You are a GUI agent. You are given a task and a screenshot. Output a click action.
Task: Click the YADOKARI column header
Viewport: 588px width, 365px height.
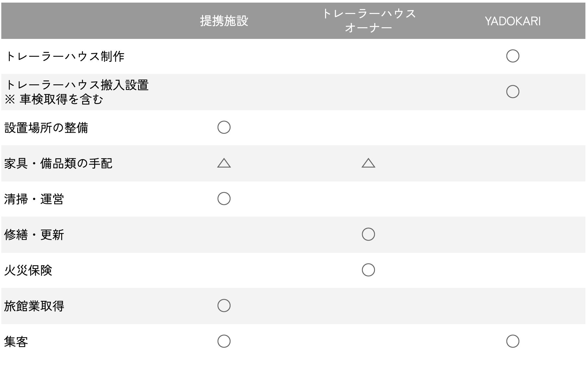(x=513, y=21)
